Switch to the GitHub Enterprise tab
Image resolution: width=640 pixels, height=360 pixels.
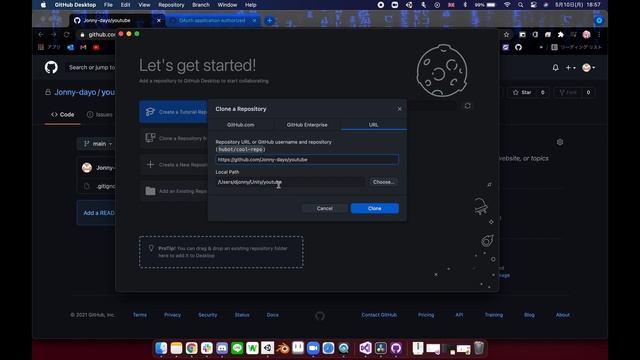coord(307,124)
